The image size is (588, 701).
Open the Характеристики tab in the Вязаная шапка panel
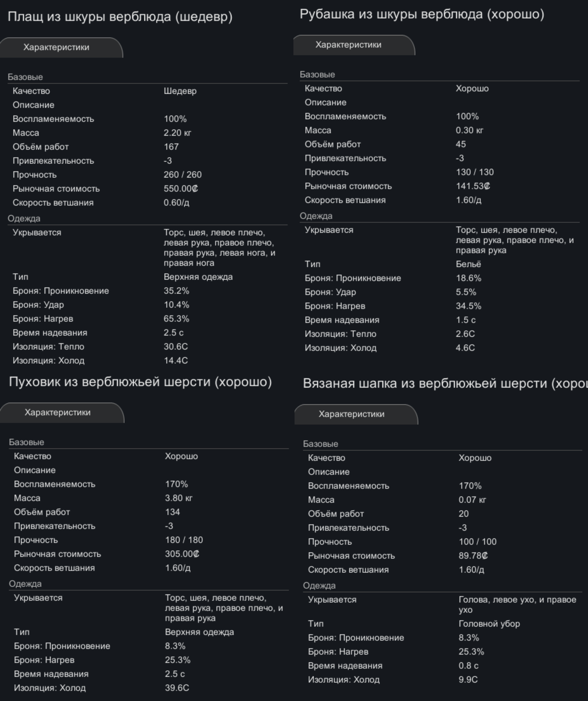[x=352, y=414]
